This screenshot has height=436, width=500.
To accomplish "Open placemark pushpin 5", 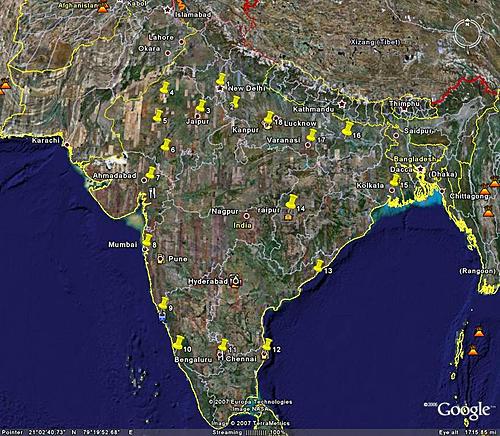I will (157, 115).
